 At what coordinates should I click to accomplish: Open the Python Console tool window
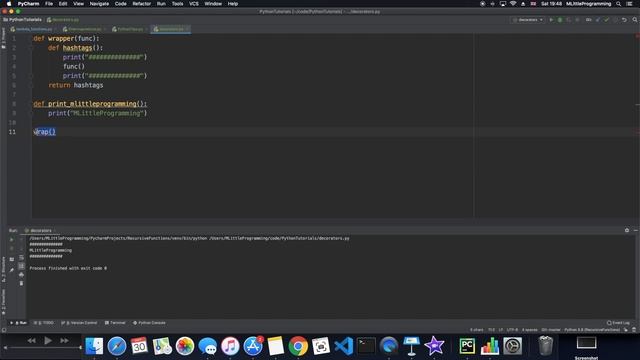149,323
